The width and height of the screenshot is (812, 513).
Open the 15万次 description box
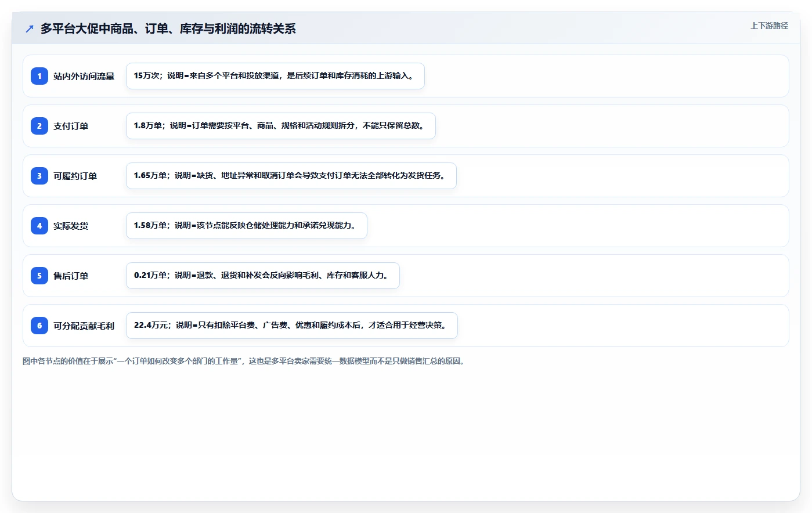[275, 76]
